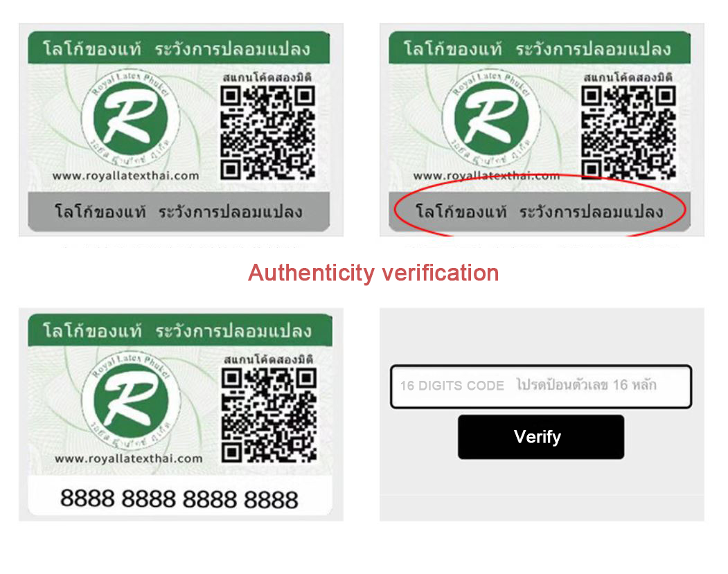Click the red-circled gray strip text
Image resolution: width=728 pixels, height=574 pixels.
tap(539, 212)
